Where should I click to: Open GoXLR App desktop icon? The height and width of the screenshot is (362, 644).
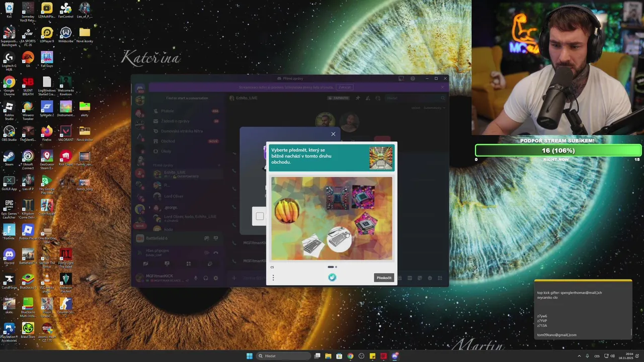pyautogui.click(x=9, y=183)
